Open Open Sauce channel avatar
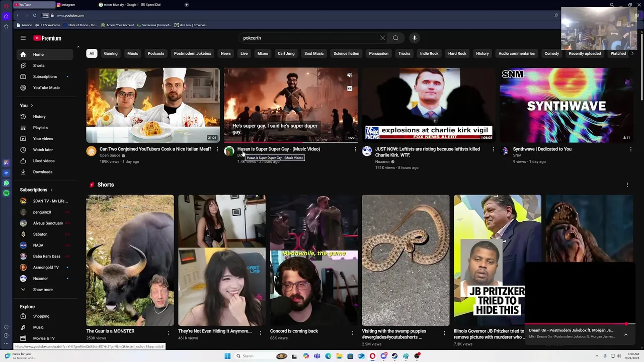This screenshot has width=644, height=362. click(91, 151)
